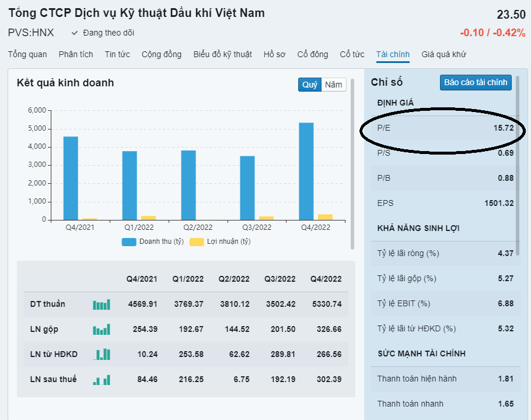Open the Phân tích tab

click(x=76, y=54)
